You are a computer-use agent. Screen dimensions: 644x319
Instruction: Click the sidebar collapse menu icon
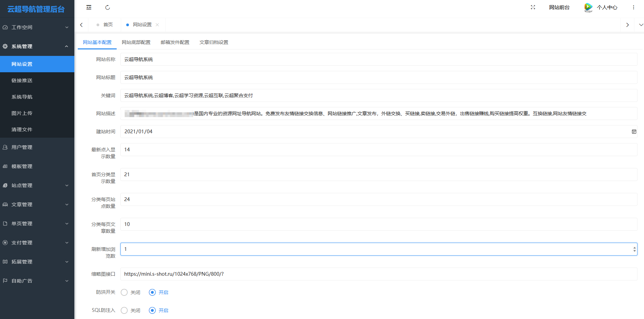[x=89, y=7]
